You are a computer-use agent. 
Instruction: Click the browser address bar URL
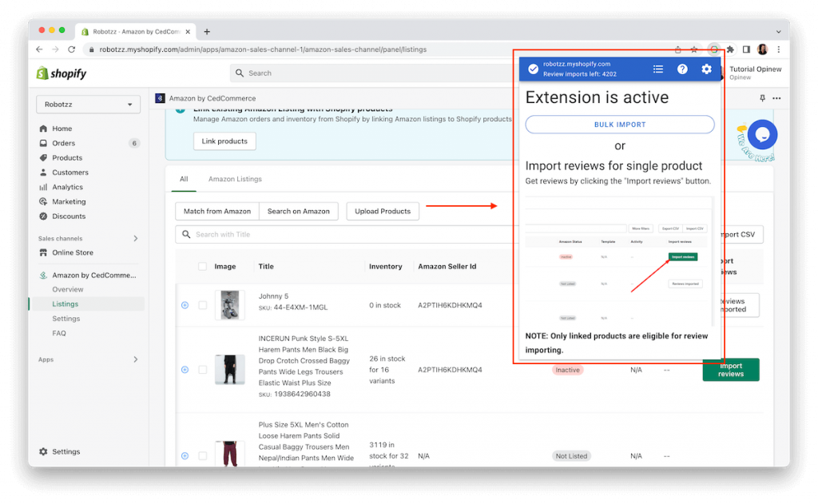coord(263,50)
